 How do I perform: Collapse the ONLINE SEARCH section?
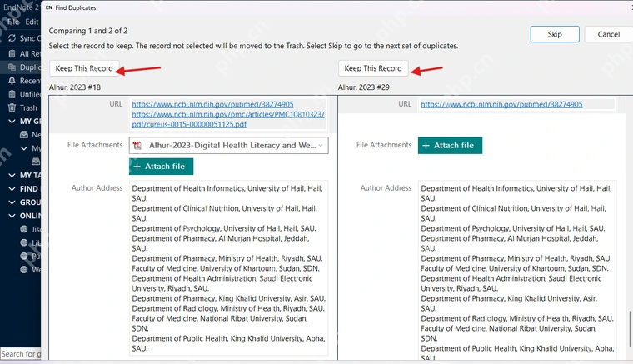(12, 216)
